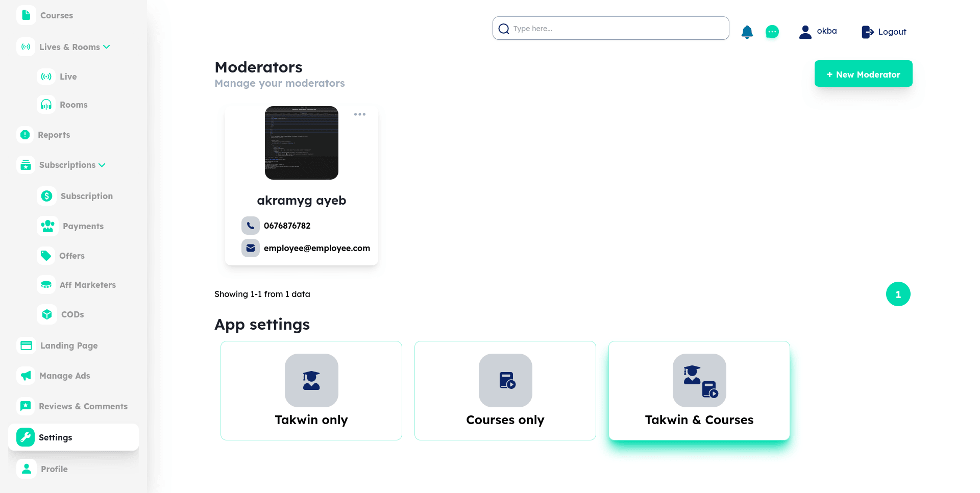Click the Offers tag icon
The height and width of the screenshot is (493, 980).
(46, 256)
